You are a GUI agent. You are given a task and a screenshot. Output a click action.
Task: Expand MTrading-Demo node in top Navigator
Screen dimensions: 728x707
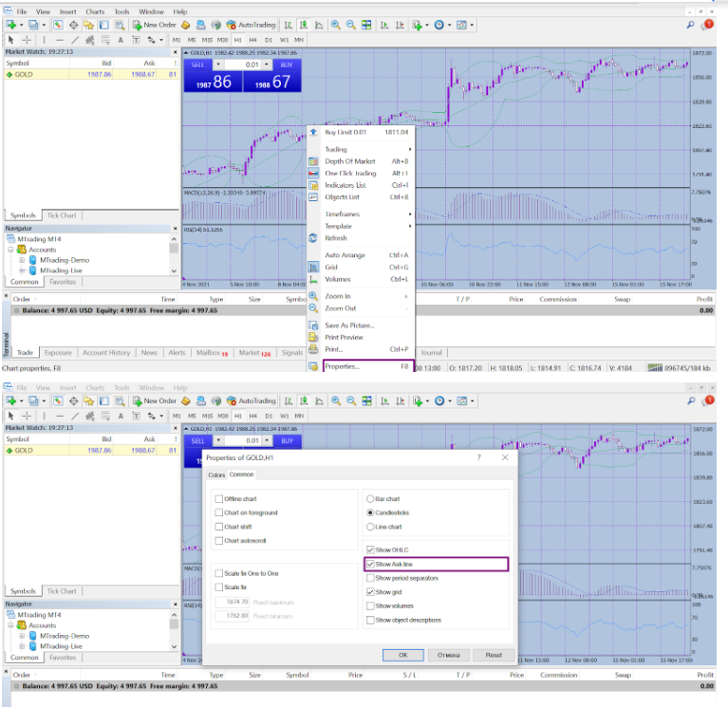tap(22, 260)
